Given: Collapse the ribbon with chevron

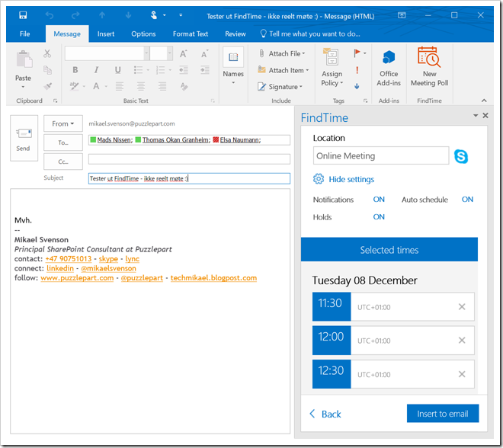Looking at the screenshot, I should (x=484, y=101).
